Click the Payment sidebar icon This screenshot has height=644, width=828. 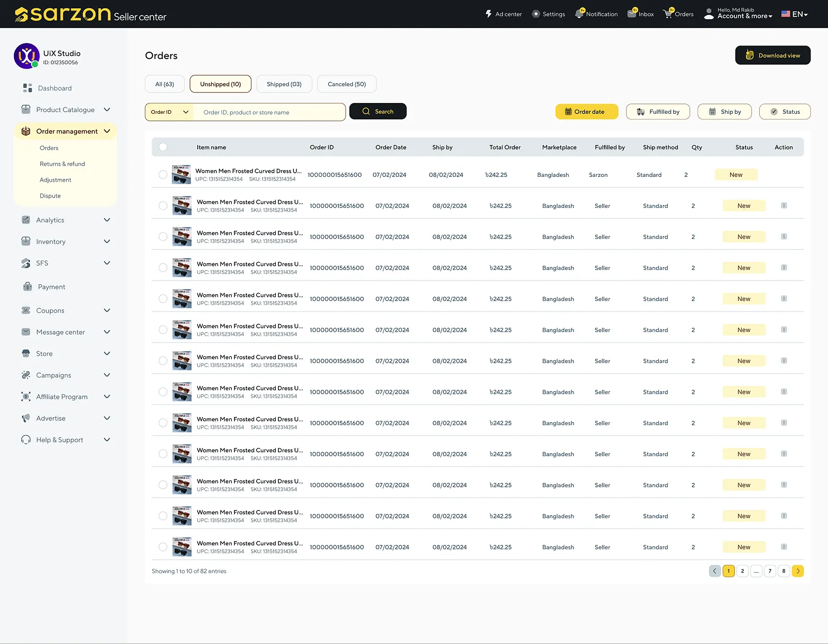point(27,287)
